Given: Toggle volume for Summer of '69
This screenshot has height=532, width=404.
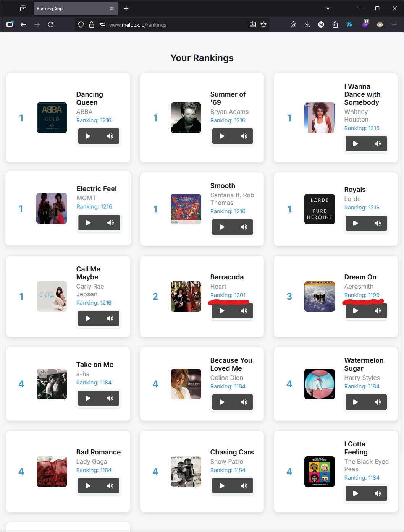Looking at the screenshot, I should click(x=244, y=136).
